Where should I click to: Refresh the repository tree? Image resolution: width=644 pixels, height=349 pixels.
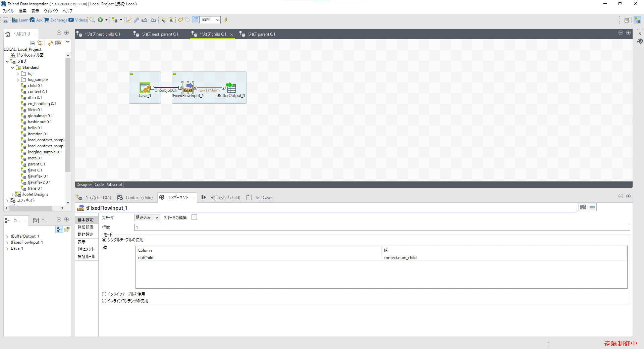(50, 43)
